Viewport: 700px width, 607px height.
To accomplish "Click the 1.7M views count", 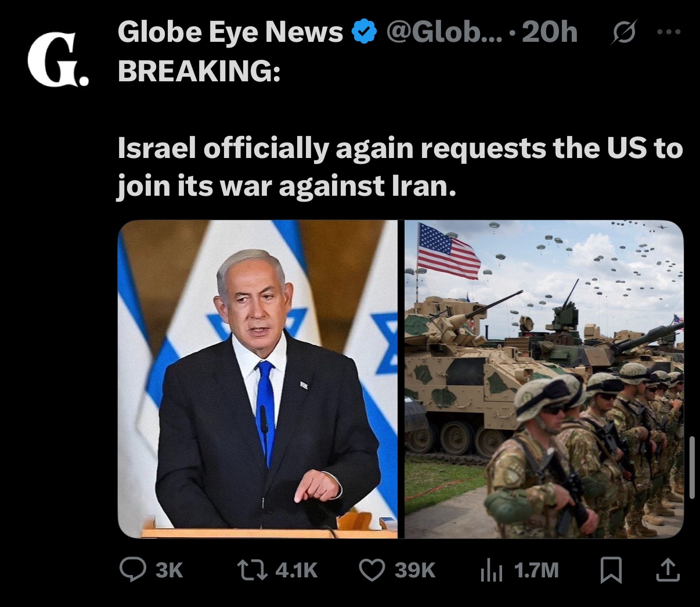I will click(536, 570).
